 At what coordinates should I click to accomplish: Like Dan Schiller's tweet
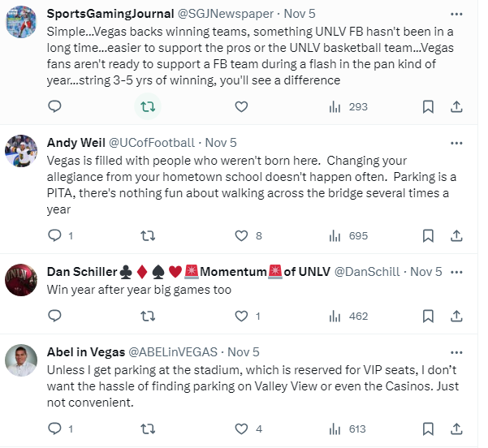[241, 316]
